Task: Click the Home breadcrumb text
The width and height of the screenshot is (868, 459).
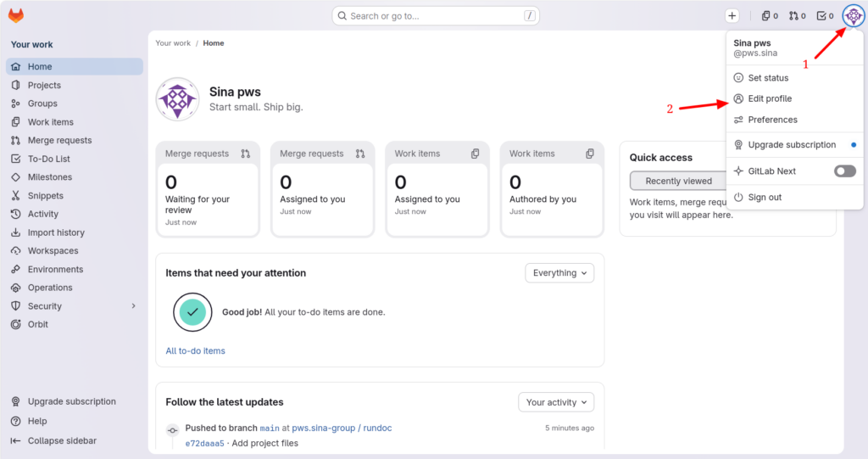Action: click(x=214, y=43)
